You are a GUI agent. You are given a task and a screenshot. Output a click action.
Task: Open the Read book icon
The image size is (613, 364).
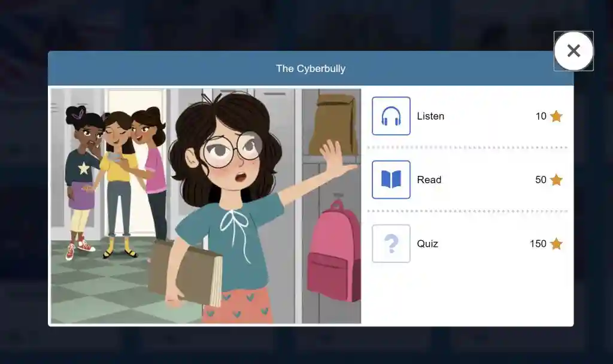[x=391, y=180]
